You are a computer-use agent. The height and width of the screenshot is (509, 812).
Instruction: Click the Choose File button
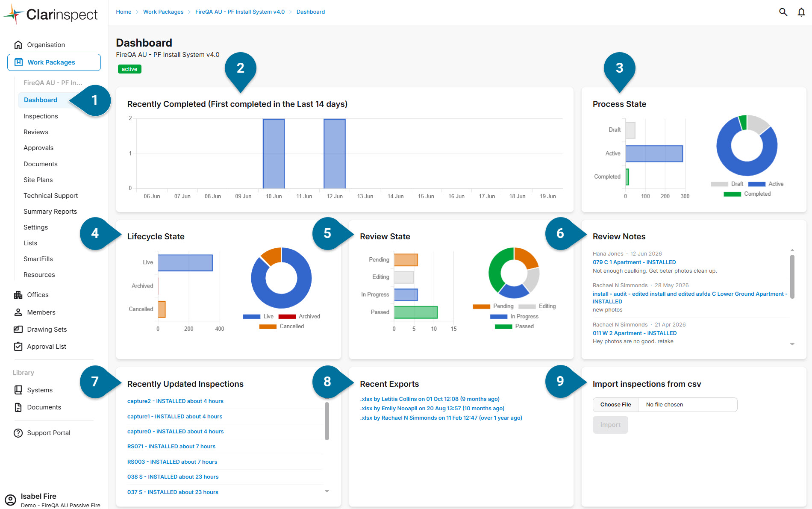tap(615, 405)
